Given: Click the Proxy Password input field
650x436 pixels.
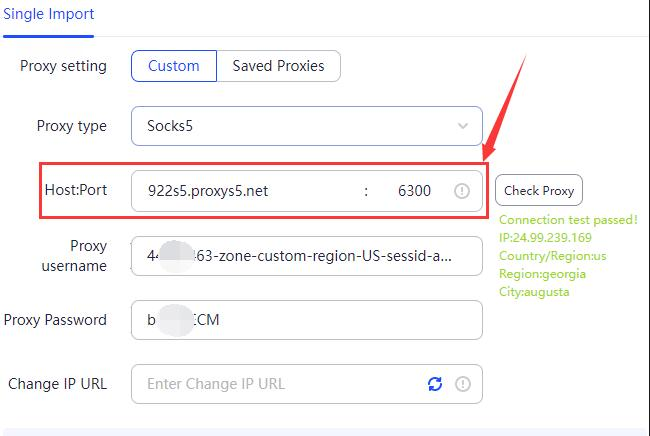Looking at the screenshot, I should (307, 320).
